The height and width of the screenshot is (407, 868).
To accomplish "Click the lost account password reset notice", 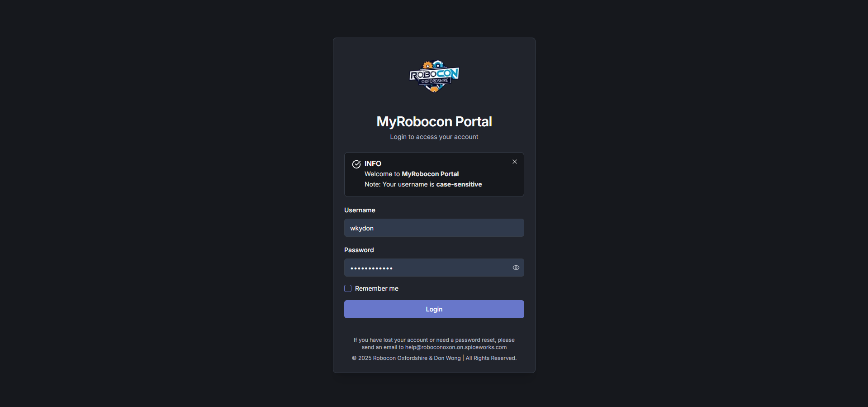I will (x=434, y=344).
